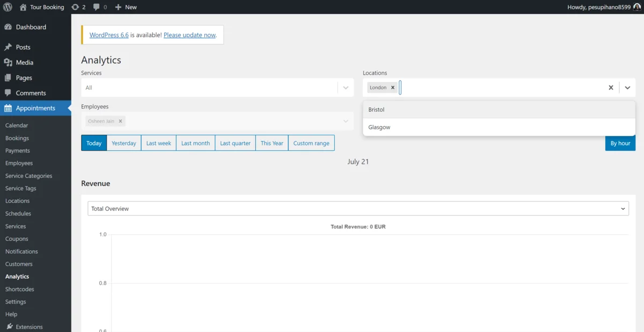
Task: Click the Posts pin icon
Action: click(x=8, y=47)
